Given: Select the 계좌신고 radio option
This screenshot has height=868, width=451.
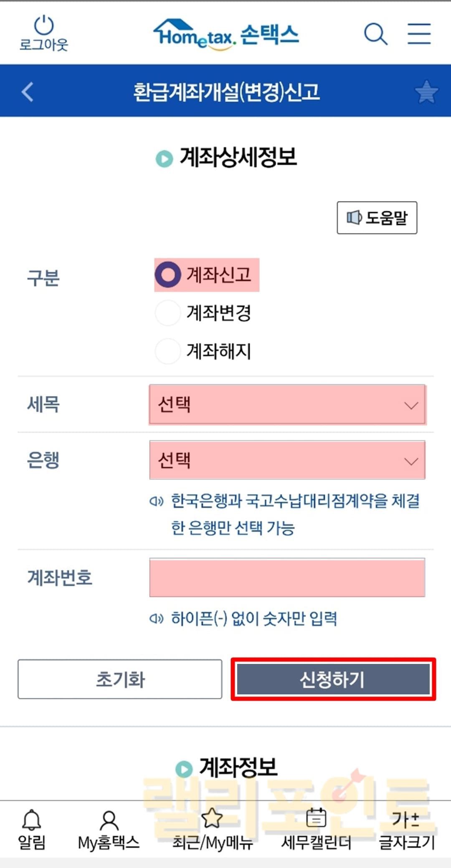Looking at the screenshot, I should [x=168, y=275].
